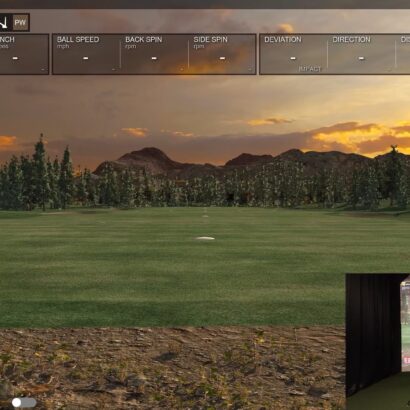This screenshot has width=410, height=410.
Task: Expand the Back Spin tile corner arrow
Action: coord(182,69)
